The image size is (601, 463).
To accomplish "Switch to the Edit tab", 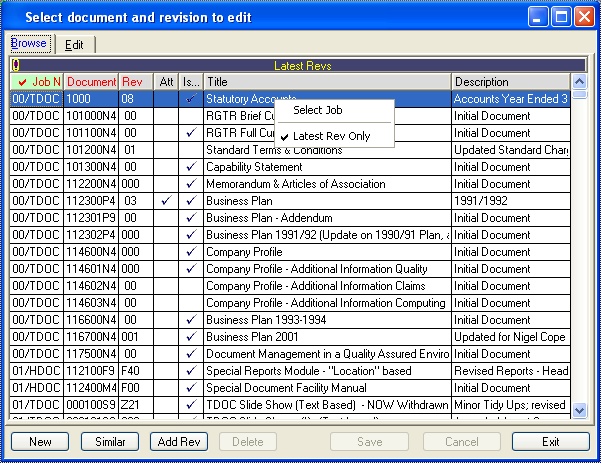I will tap(74, 45).
